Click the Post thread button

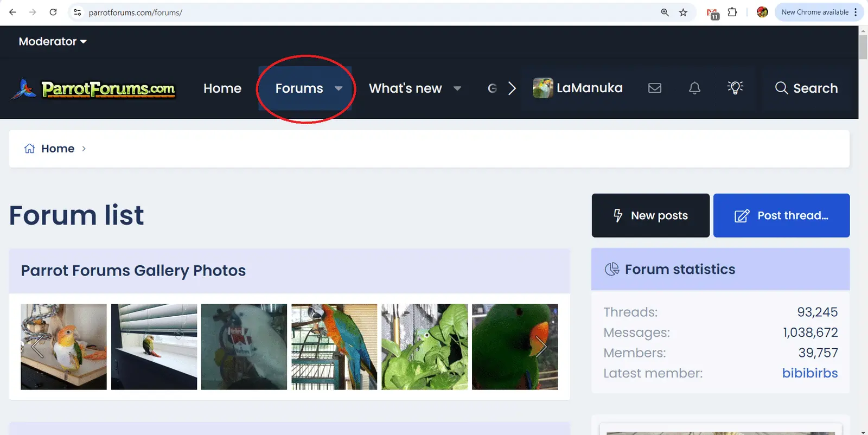tap(781, 215)
